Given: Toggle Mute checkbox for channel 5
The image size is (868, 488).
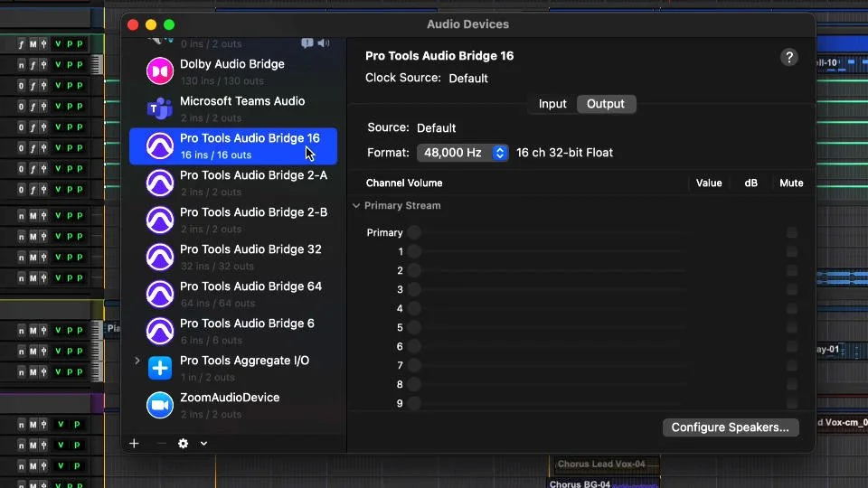Looking at the screenshot, I should [792, 327].
